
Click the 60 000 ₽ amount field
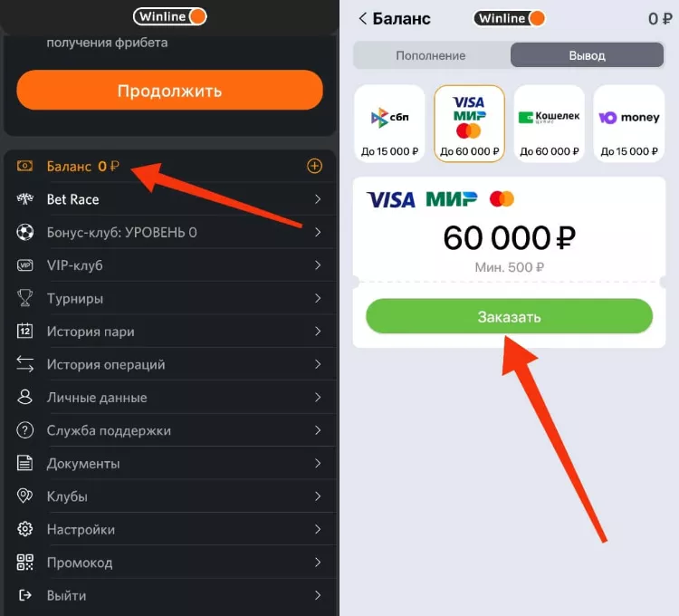509,238
